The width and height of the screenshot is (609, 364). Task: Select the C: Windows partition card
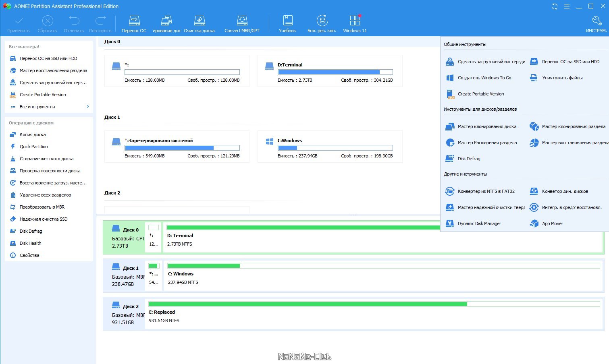coord(330,147)
